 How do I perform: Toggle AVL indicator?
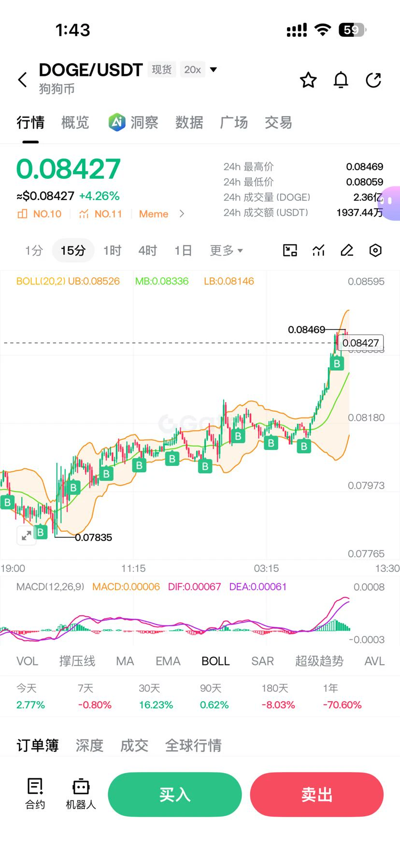[x=374, y=661]
